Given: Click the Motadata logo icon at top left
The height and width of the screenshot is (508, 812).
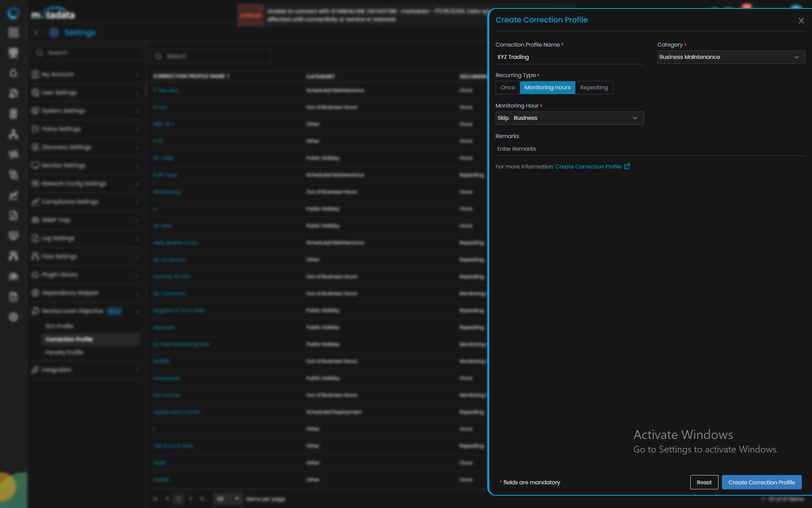Looking at the screenshot, I should (14, 14).
